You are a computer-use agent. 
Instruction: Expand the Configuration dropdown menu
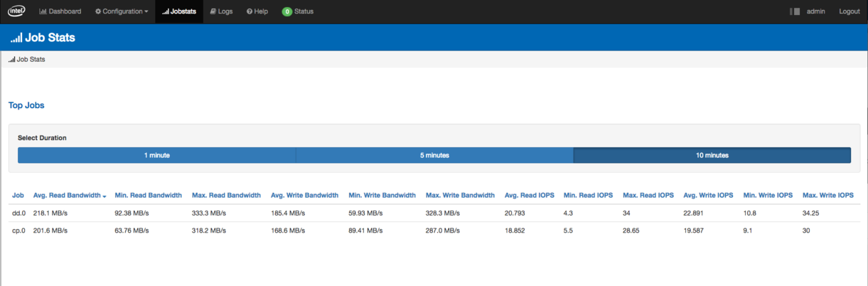tap(122, 11)
